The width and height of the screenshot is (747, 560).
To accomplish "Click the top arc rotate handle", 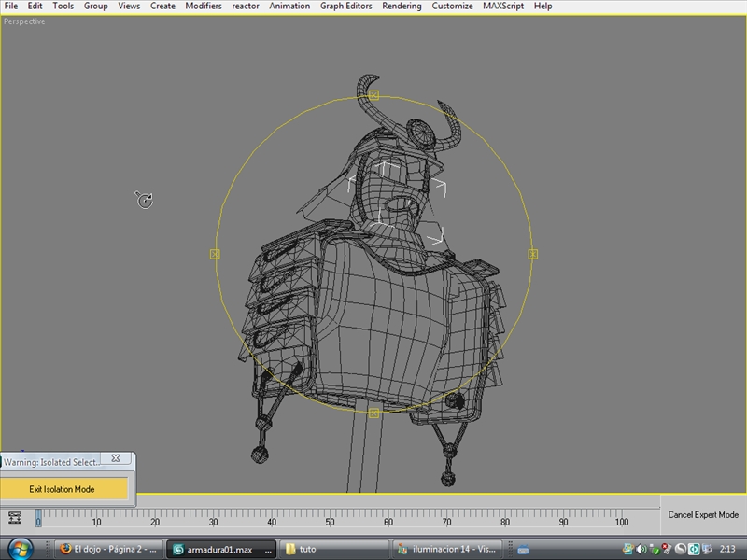I will point(374,95).
